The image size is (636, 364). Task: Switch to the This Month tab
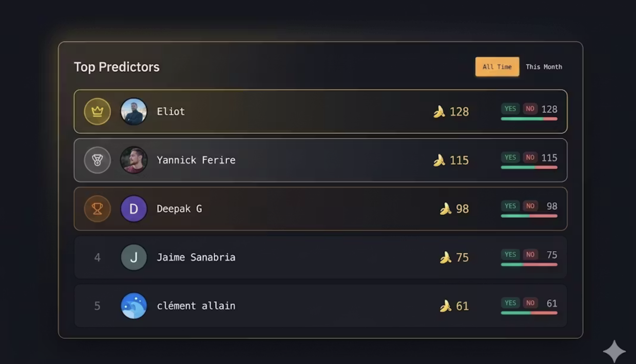tap(544, 67)
